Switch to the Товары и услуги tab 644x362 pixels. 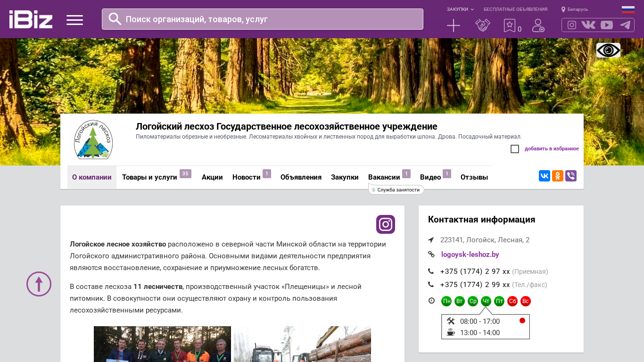click(x=149, y=177)
